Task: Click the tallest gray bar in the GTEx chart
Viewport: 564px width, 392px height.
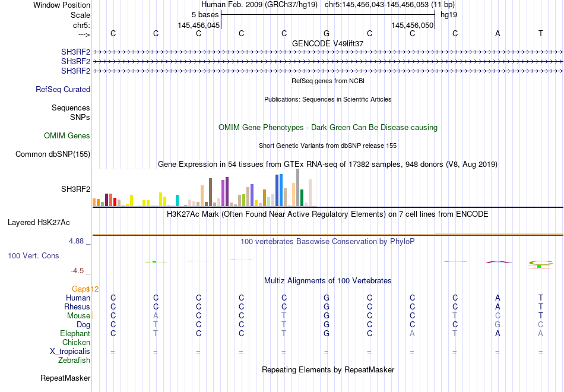Action: [298, 187]
